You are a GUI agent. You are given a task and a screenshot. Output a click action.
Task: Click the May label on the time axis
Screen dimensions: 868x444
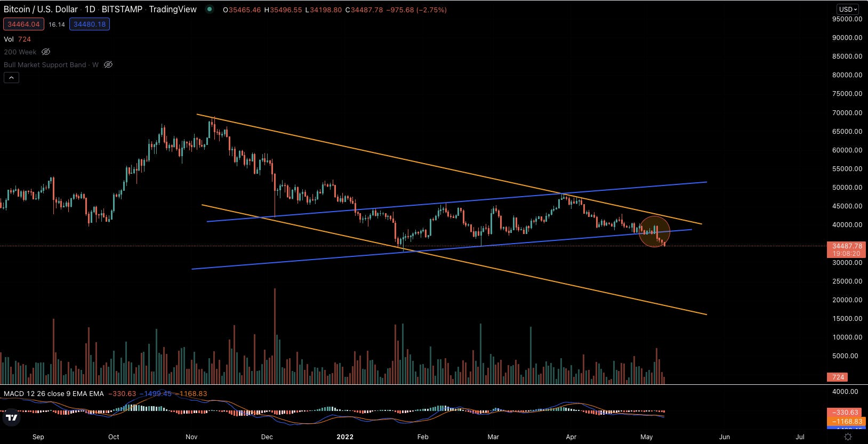(646, 437)
